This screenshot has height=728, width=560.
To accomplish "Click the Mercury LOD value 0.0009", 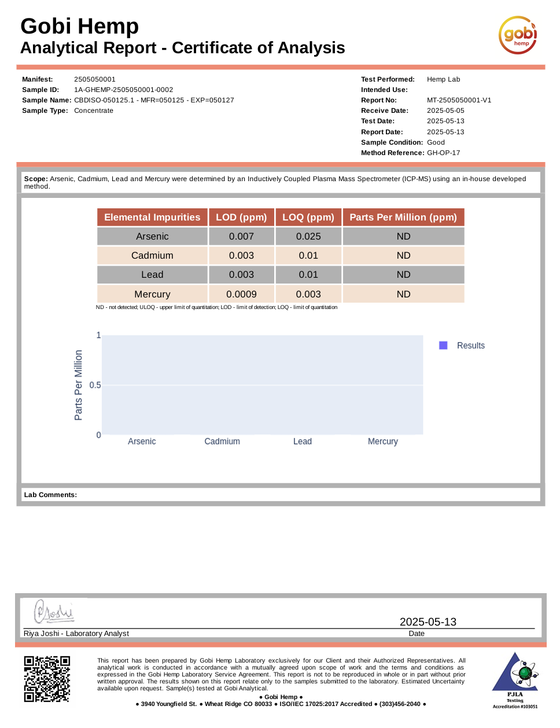I will (x=241, y=294).
